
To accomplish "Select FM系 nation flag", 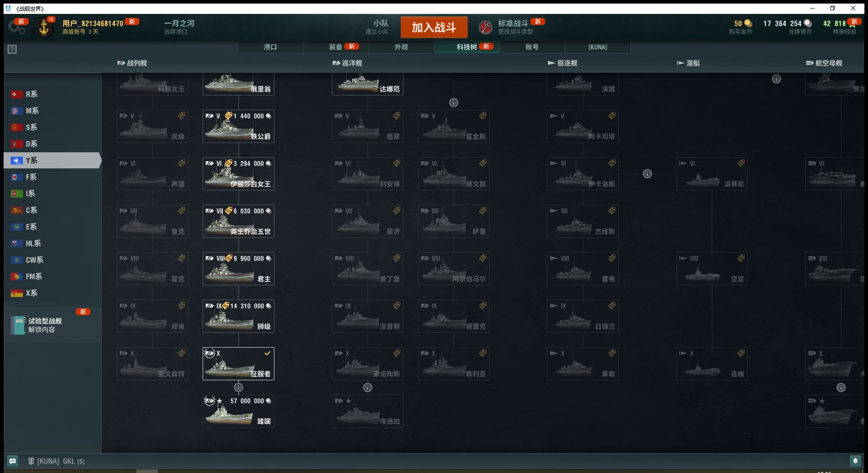I will 17,276.
